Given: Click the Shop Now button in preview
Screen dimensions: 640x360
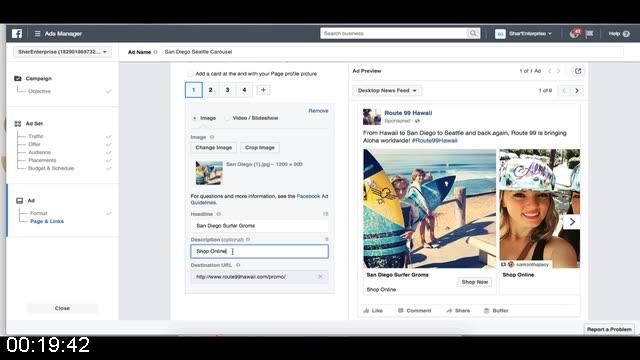Looking at the screenshot, I should pos(475,282).
